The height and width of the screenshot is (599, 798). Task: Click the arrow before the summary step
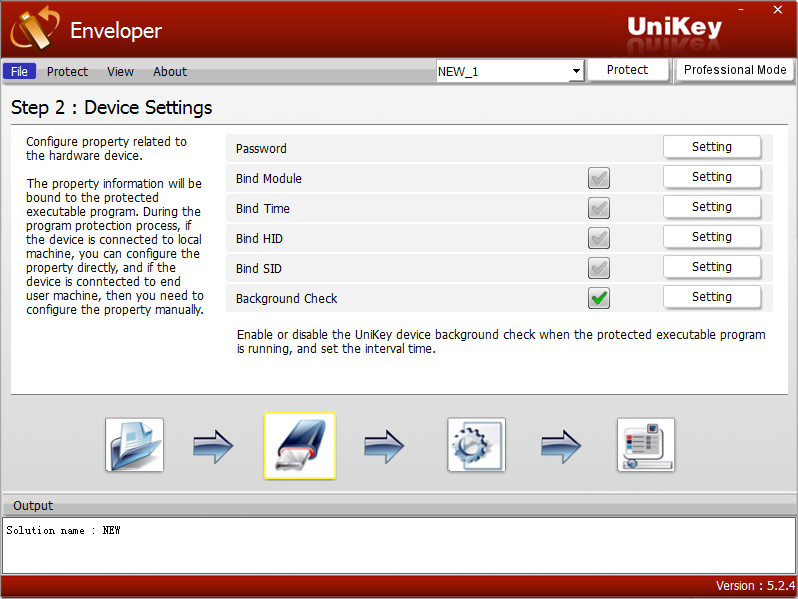point(561,446)
